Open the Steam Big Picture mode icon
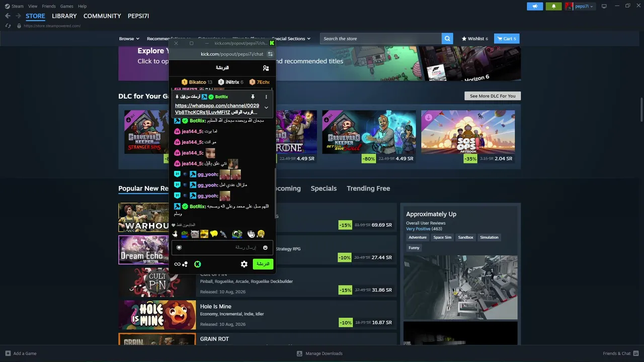 [x=604, y=6]
